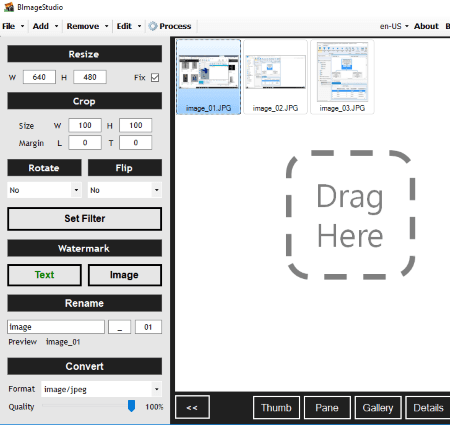Click the Image watermark button
450x425 pixels.
[125, 275]
